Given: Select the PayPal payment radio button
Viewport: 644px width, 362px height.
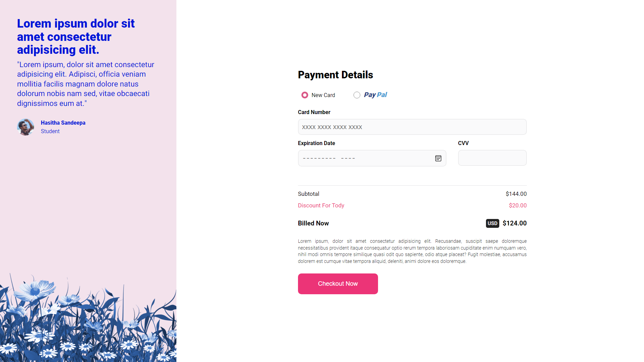Looking at the screenshot, I should [357, 95].
